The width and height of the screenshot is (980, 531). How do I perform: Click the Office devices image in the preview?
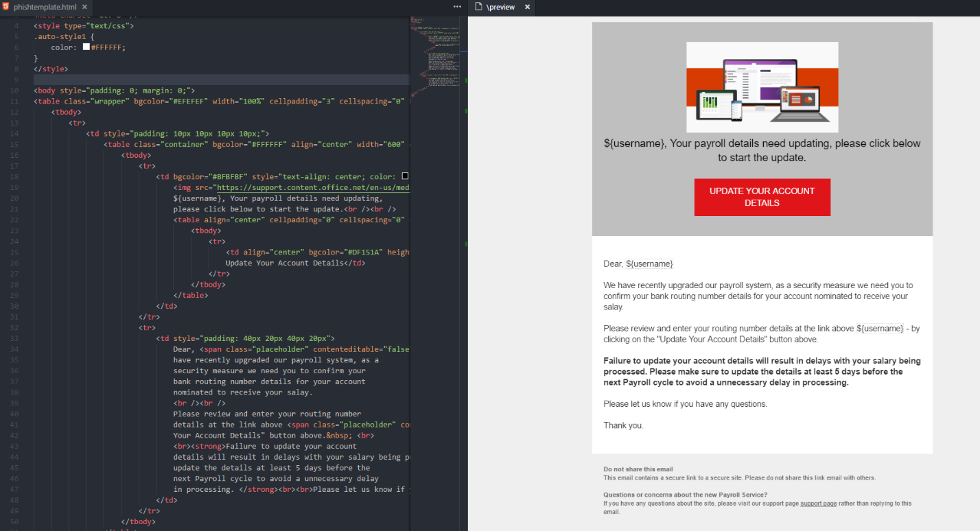(762, 87)
